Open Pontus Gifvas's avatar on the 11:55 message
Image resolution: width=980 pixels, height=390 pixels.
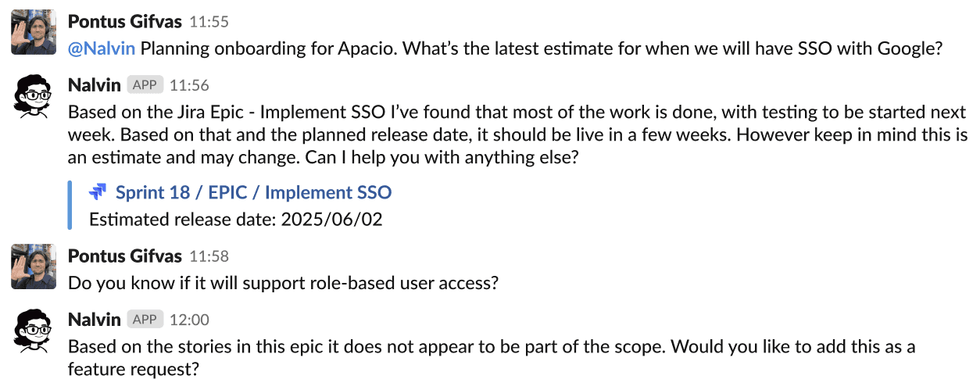[34, 32]
